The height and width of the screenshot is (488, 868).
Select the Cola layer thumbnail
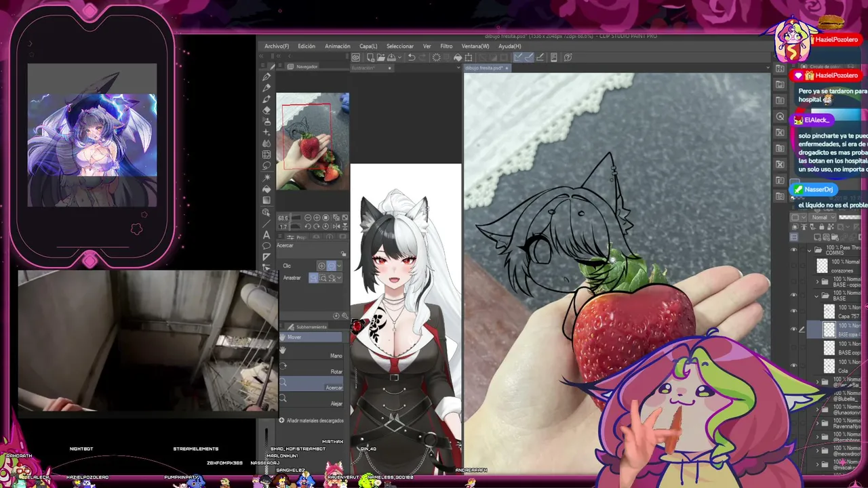(829, 365)
